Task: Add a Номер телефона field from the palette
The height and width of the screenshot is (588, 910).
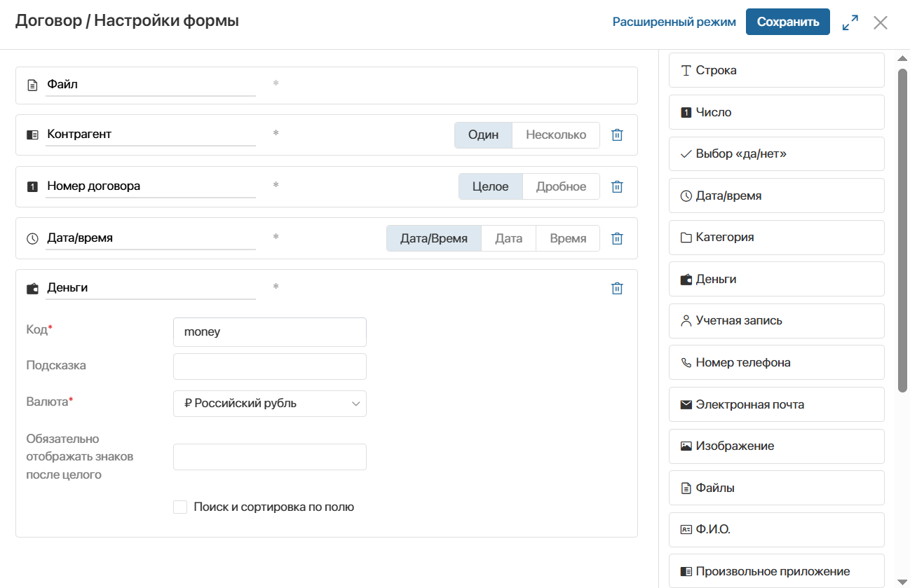Action: click(x=777, y=362)
